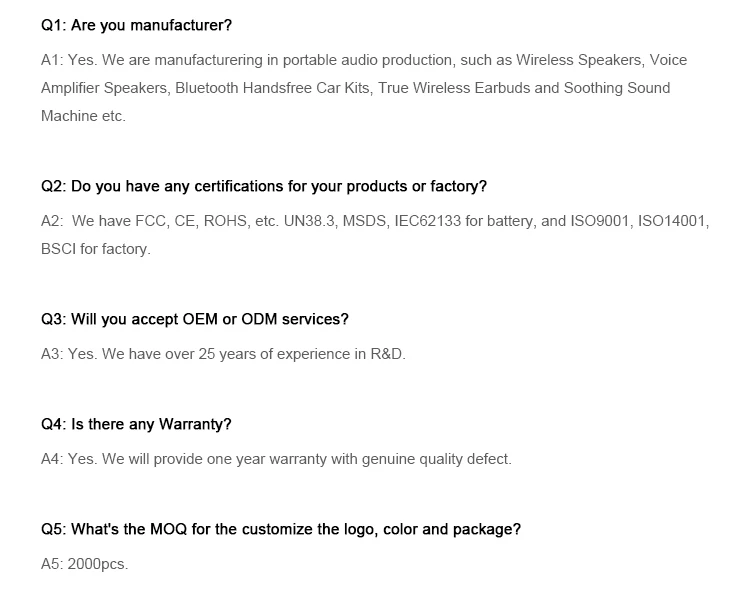Click the 'Machine etc.' line
The height and width of the screenshot is (614, 750).
[83, 116]
